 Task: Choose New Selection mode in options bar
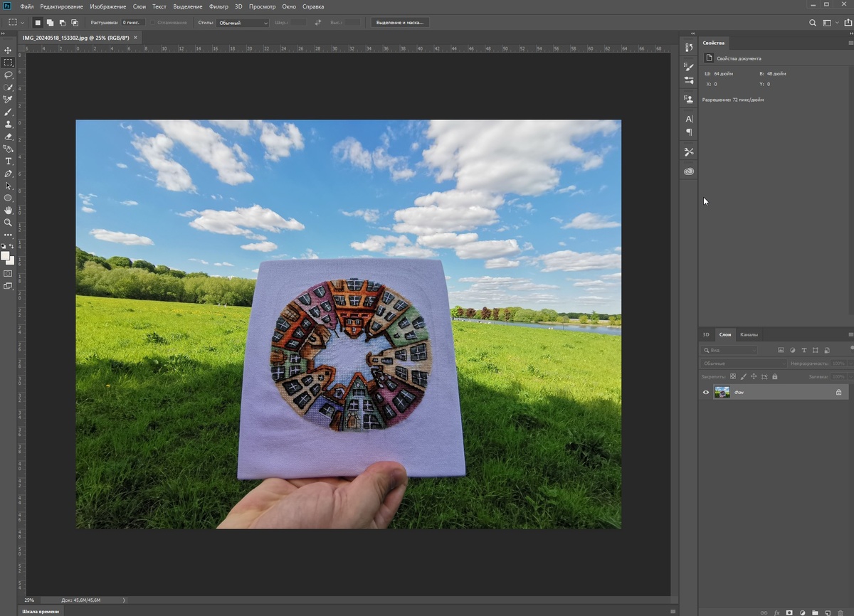click(x=38, y=23)
